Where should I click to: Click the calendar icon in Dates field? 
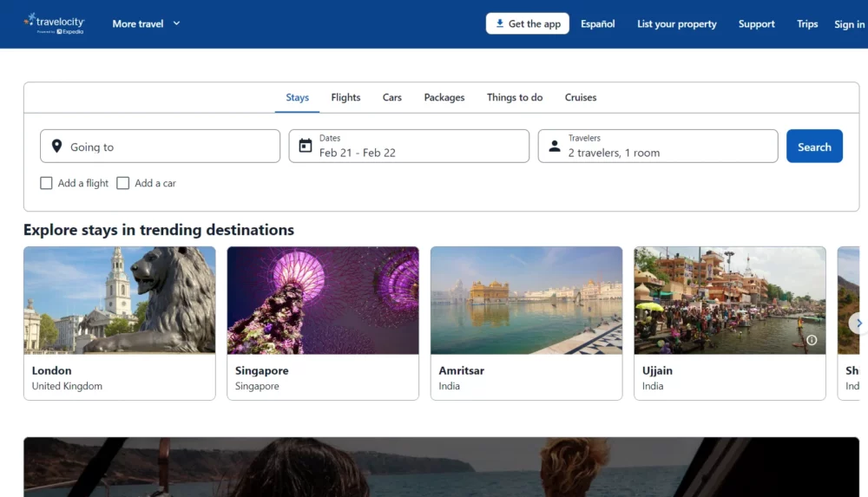click(305, 146)
